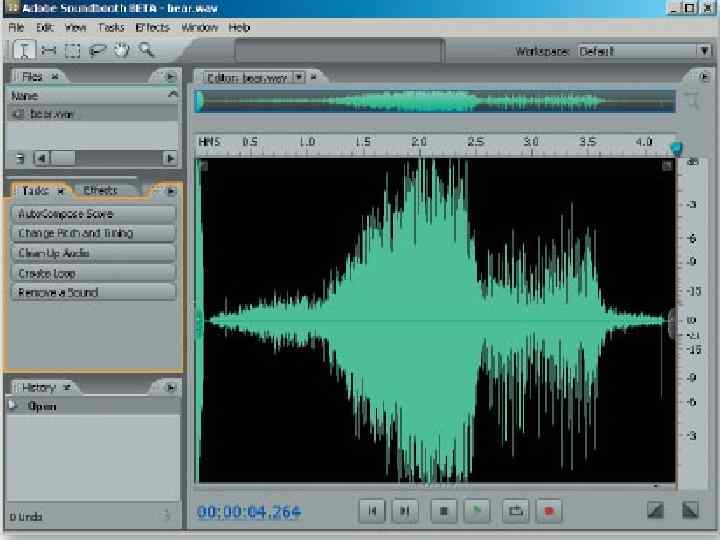The image size is (720, 540).
Task: Click the Stop playback button
Action: [x=444, y=511]
